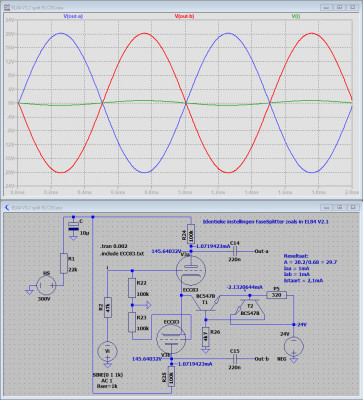This screenshot has height=400, width=363.
Task: Click the 145.64032V label near V3b
Action: pyautogui.click(x=147, y=359)
